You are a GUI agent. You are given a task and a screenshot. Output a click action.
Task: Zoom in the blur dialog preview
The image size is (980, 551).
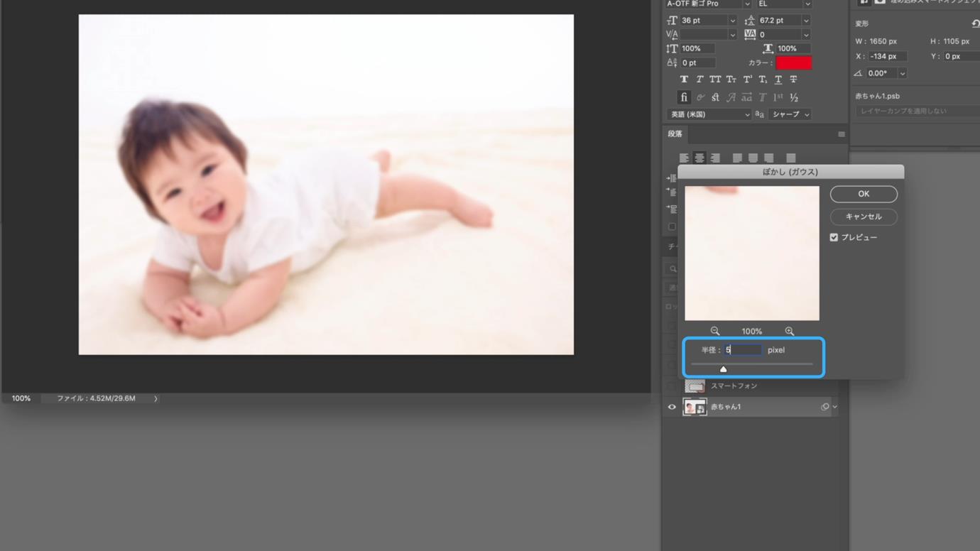click(x=790, y=331)
